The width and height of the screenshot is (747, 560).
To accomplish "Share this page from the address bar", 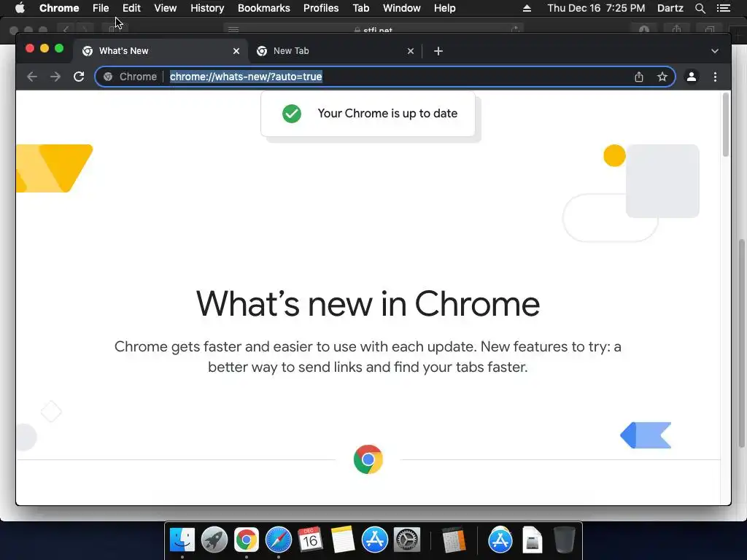I will pos(639,77).
